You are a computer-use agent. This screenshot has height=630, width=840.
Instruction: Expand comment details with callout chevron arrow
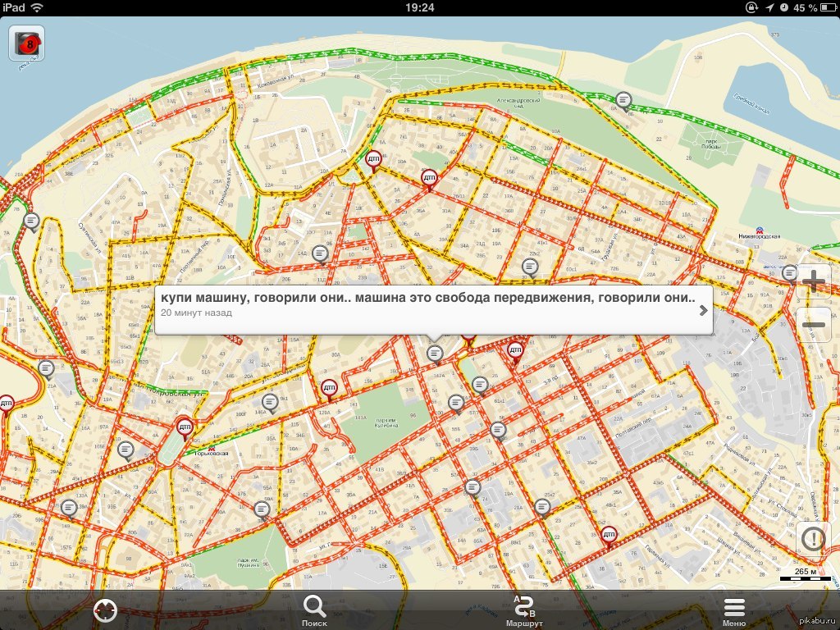[703, 311]
